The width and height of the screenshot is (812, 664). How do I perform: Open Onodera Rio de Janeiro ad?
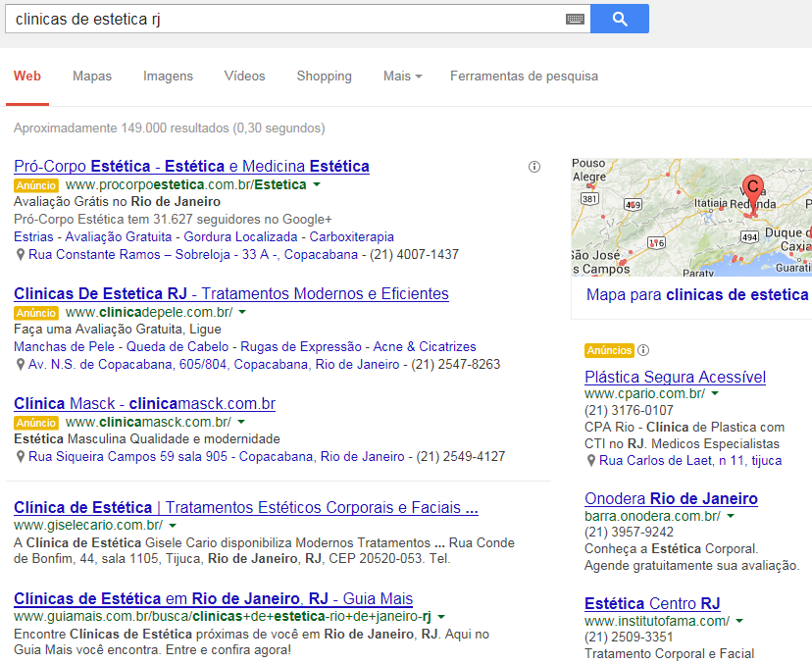pyautogui.click(x=671, y=499)
